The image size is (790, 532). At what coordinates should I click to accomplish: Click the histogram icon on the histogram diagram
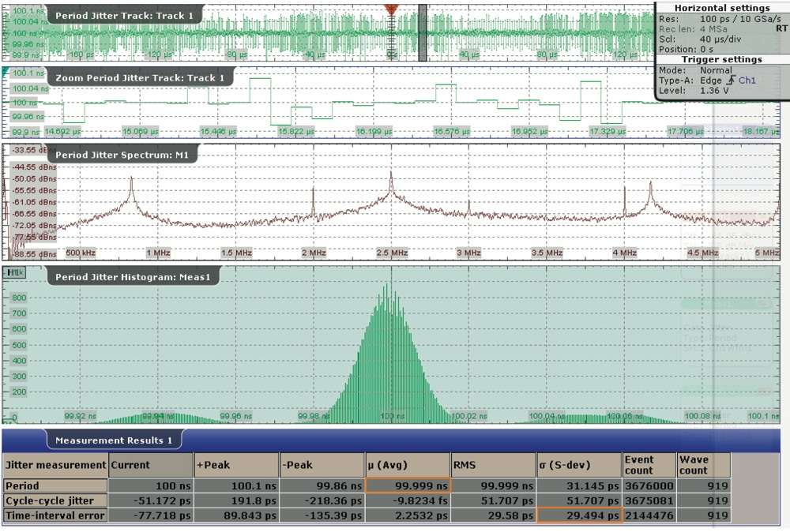click(14, 272)
